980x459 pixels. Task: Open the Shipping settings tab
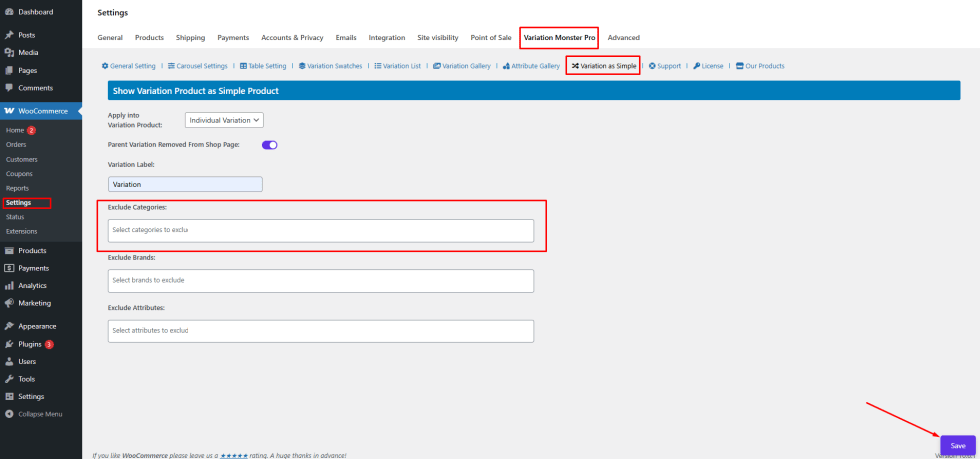pos(191,38)
